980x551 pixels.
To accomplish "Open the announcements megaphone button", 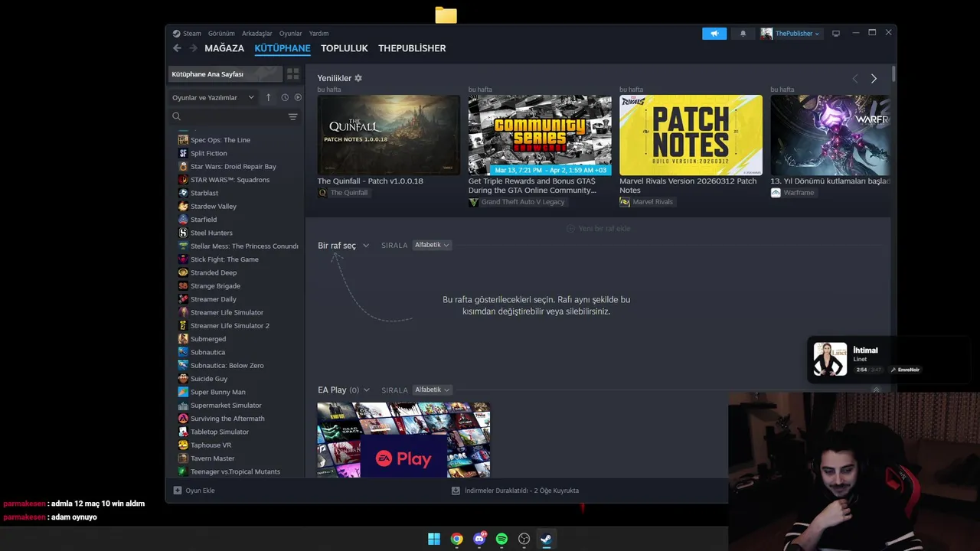I will click(714, 34).
